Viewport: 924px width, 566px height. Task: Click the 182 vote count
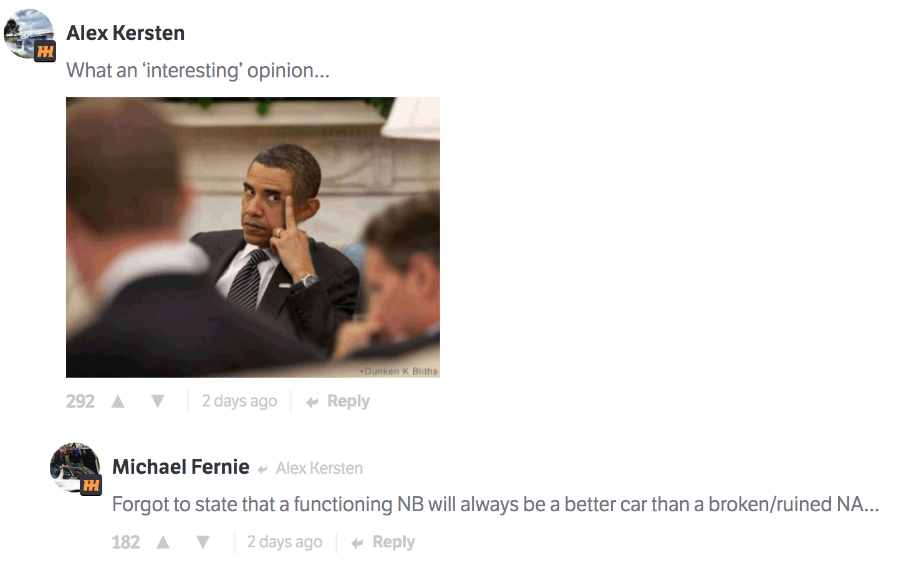(126, 542)
